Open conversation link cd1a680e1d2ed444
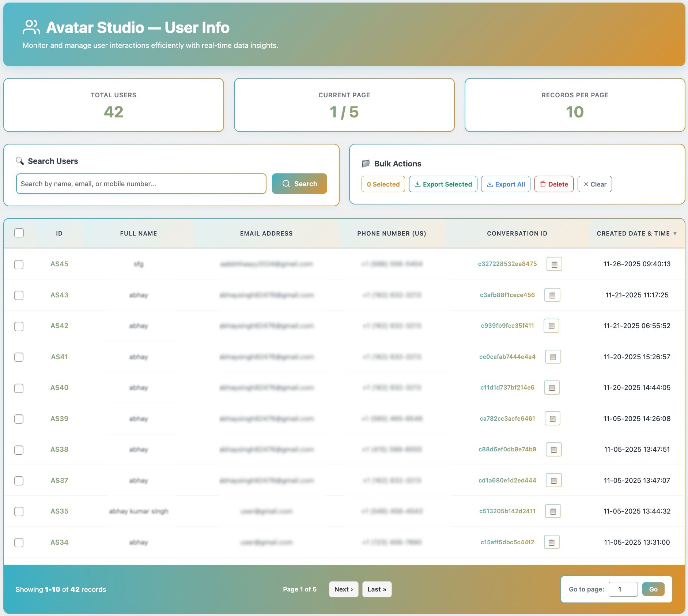 [x=507, y=481]
